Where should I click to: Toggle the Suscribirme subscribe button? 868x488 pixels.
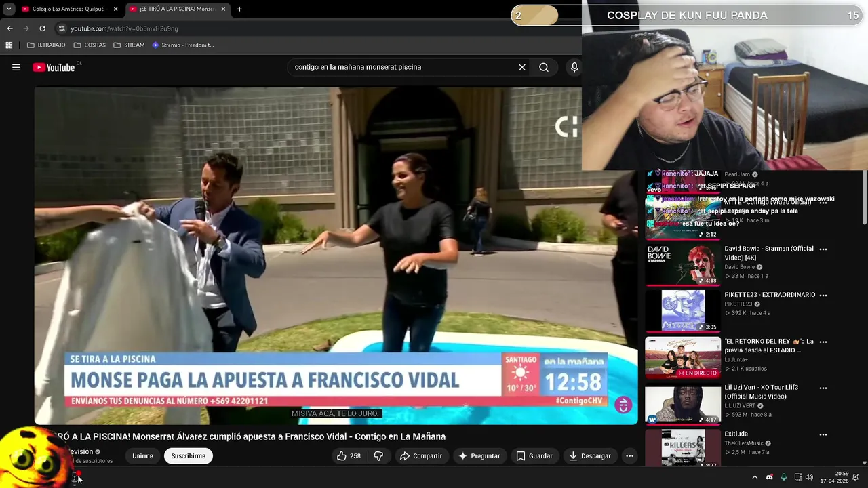point(189,456)
